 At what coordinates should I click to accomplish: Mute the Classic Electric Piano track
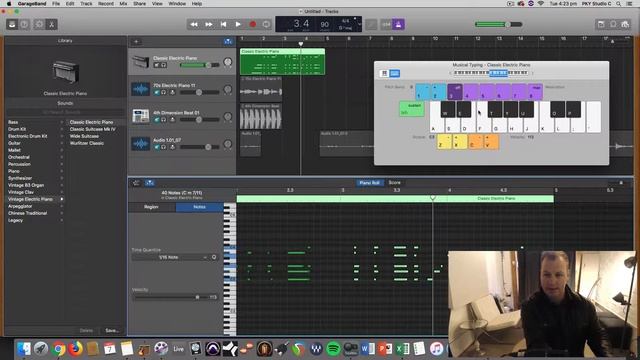click(156, 65)
